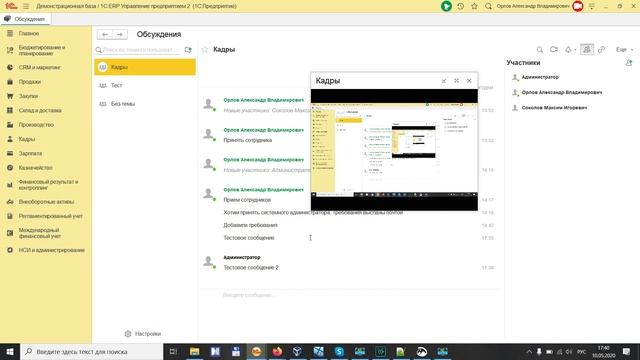Screen dimensions: 640x360
Task: Open global search magnifier in title bar
Action: pyautogui.click(x=488, y=6)
